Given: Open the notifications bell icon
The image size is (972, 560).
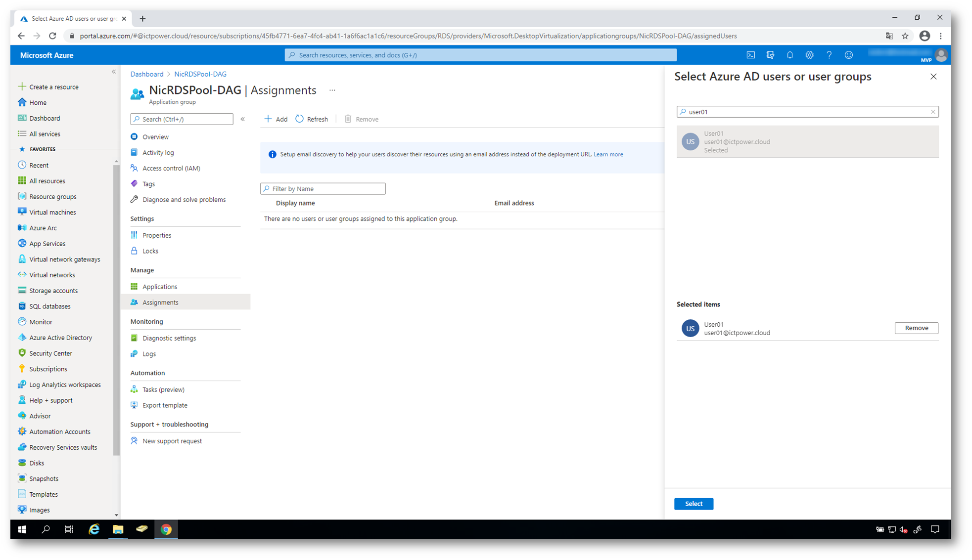Looking at the screenshot, I should tap(789, 55).
